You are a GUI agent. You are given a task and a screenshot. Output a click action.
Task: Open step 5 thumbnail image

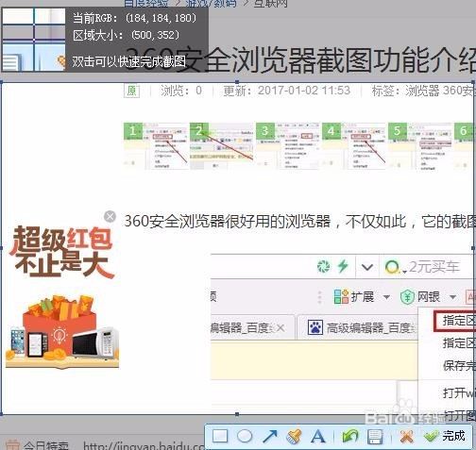(x=420, y=146)
